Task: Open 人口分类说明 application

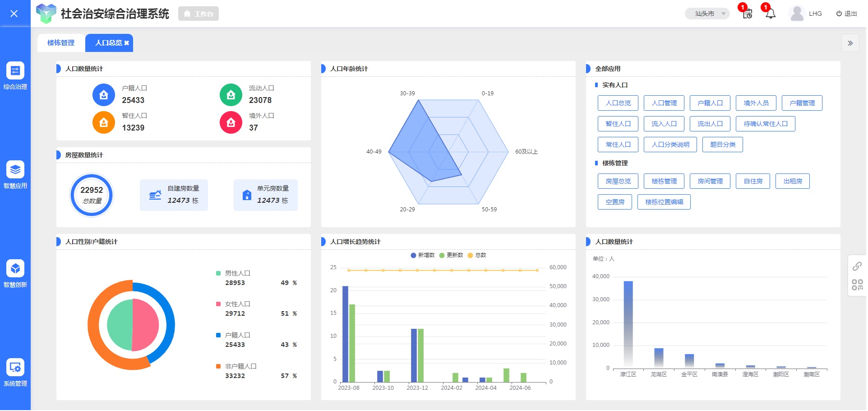Action: [x=670, y=145]
